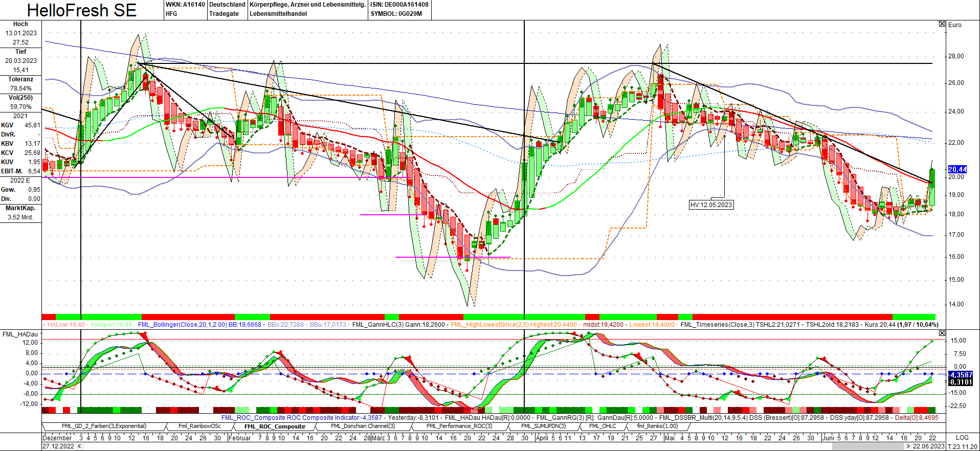Click the Körperpflege, Arznei und Lebensmittelg. sector
The height and width of the screenshot is (451, 980).
[307, 5]
